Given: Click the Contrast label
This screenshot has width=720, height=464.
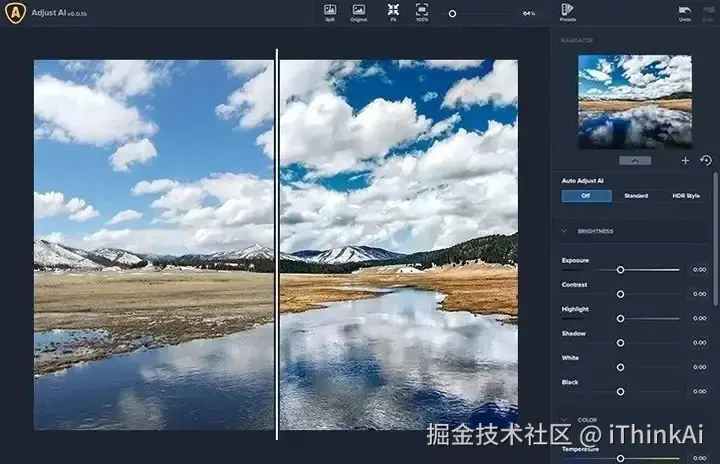Looking at the screenshot, I should (x=574, y=285).
